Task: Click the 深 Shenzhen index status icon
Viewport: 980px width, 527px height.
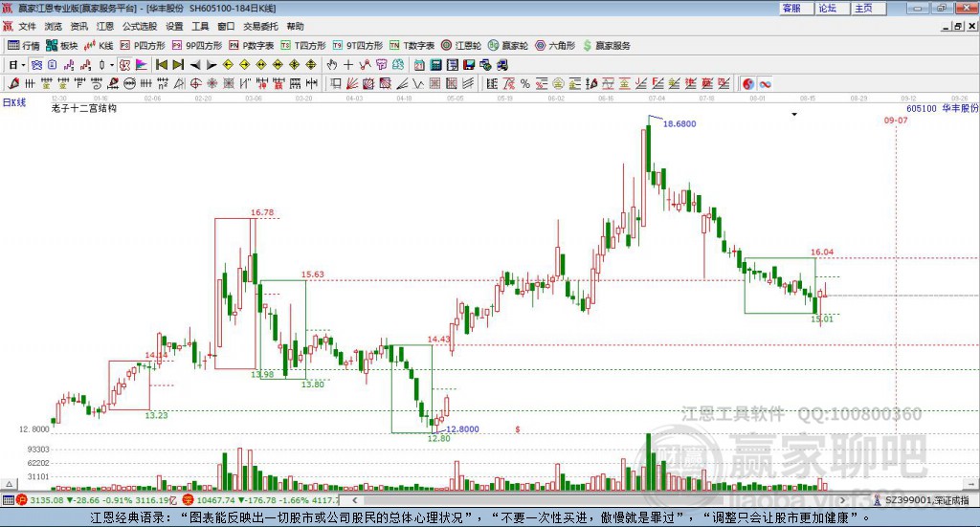Action: (x=189, y=500)
